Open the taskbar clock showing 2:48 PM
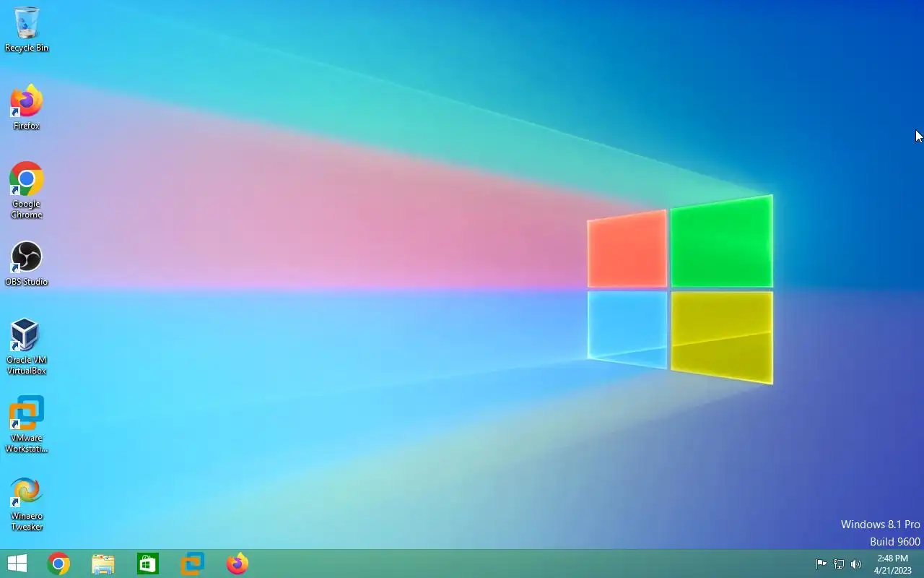924x578 pixels. (893, 564)
